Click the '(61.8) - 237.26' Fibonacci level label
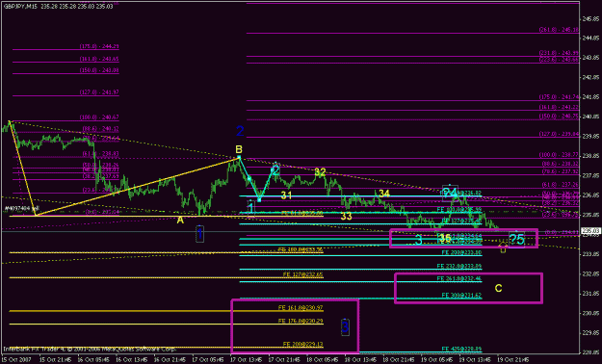The height and width of the screenshot is (364, 602). 560,185
